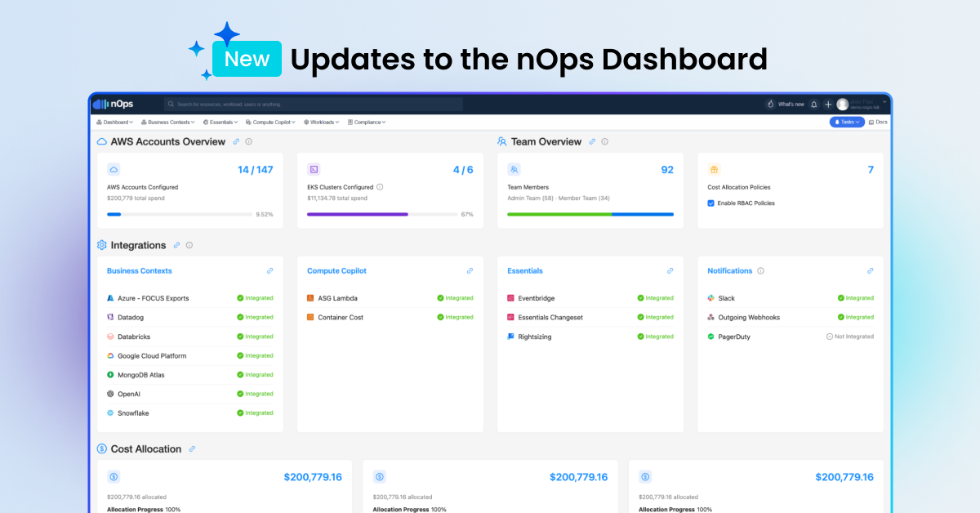980x513 pixels.
Task: Copy link icon beside Team Overview
Action: [592, 141]
